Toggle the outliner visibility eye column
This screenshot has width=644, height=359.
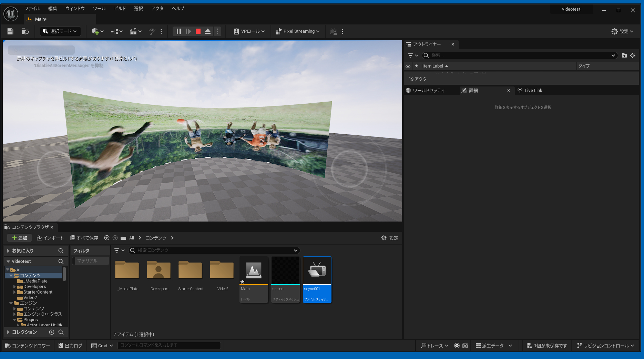click(x=408, y=66)
